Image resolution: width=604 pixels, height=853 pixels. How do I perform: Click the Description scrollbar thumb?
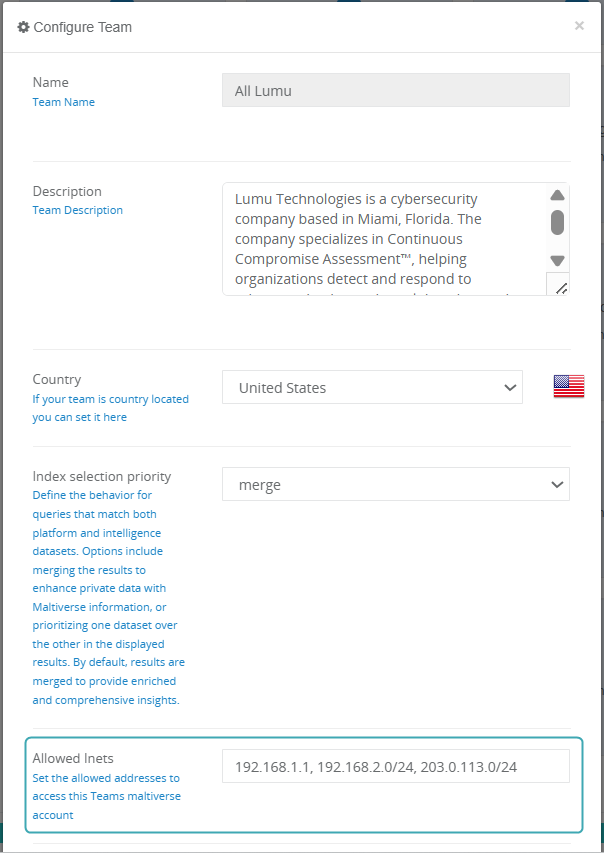[x=557, y=222]
